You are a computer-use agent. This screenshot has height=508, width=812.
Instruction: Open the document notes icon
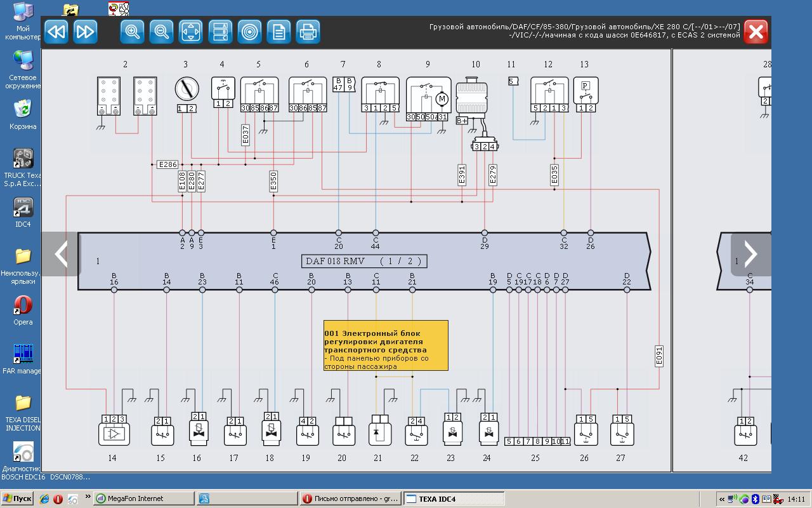coord(278,32)
